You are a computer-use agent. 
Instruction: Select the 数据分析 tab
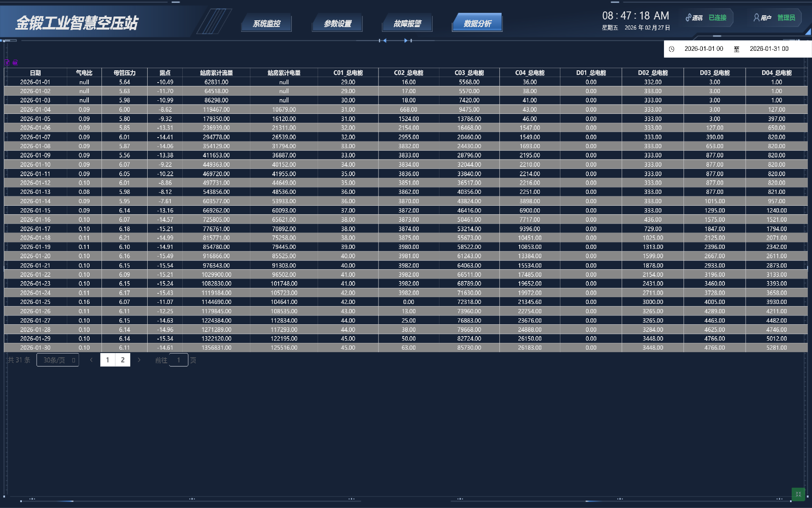(x=477, y=24)
